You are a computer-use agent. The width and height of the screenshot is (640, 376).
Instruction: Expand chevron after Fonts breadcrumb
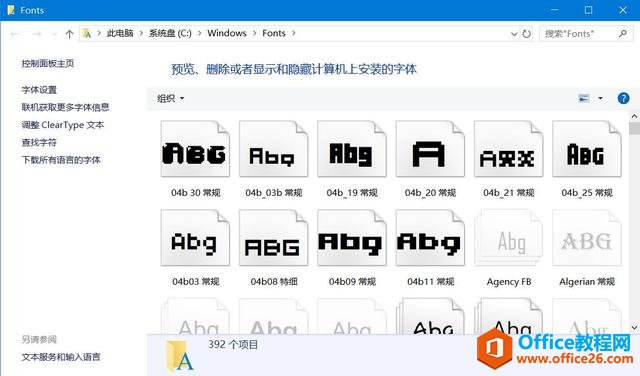(293, 33)
